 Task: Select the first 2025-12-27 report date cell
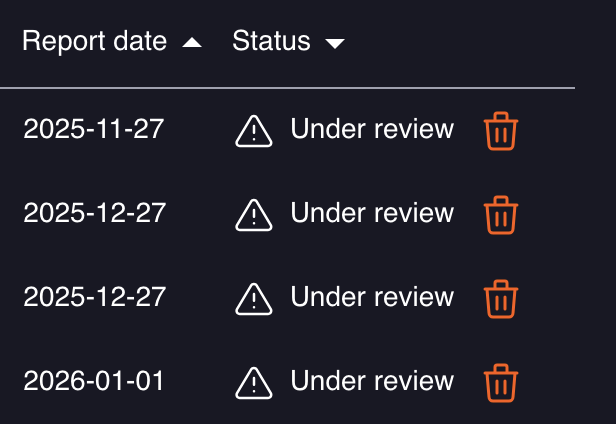pos(94,213)
